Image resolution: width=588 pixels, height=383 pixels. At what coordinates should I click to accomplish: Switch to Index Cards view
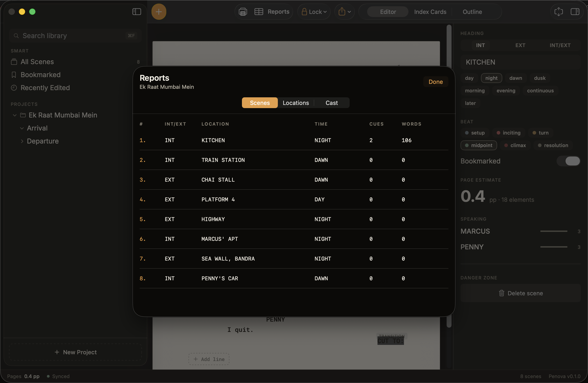pyautogui.click(x=430, y=12)
